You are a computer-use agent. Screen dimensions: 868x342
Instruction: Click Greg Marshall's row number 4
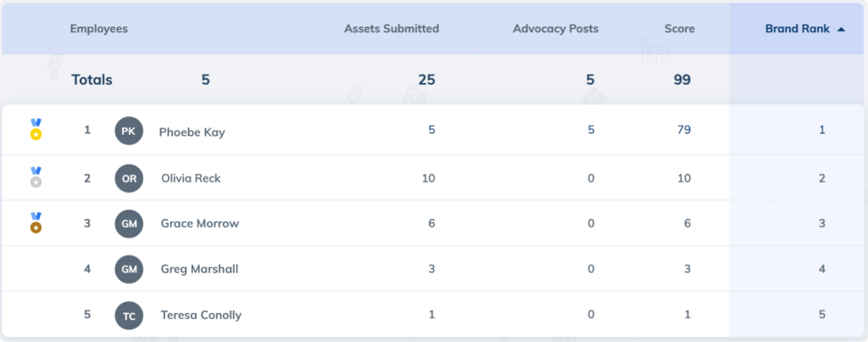[87, 269]
